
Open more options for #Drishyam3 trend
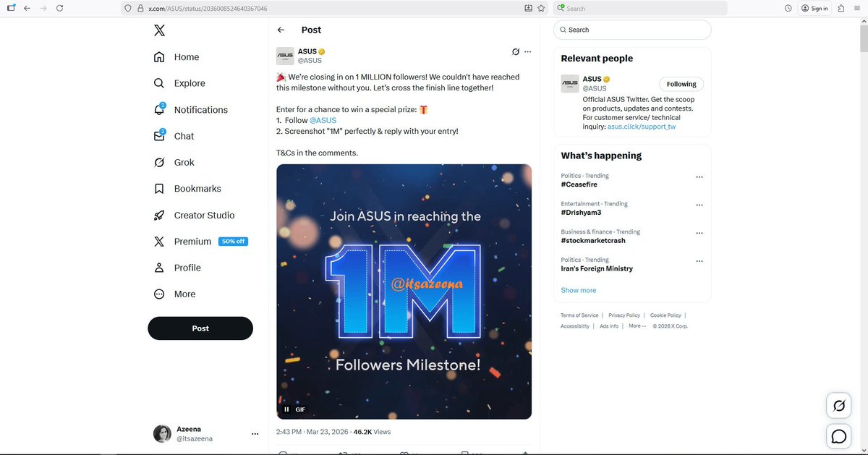[699, 205]
